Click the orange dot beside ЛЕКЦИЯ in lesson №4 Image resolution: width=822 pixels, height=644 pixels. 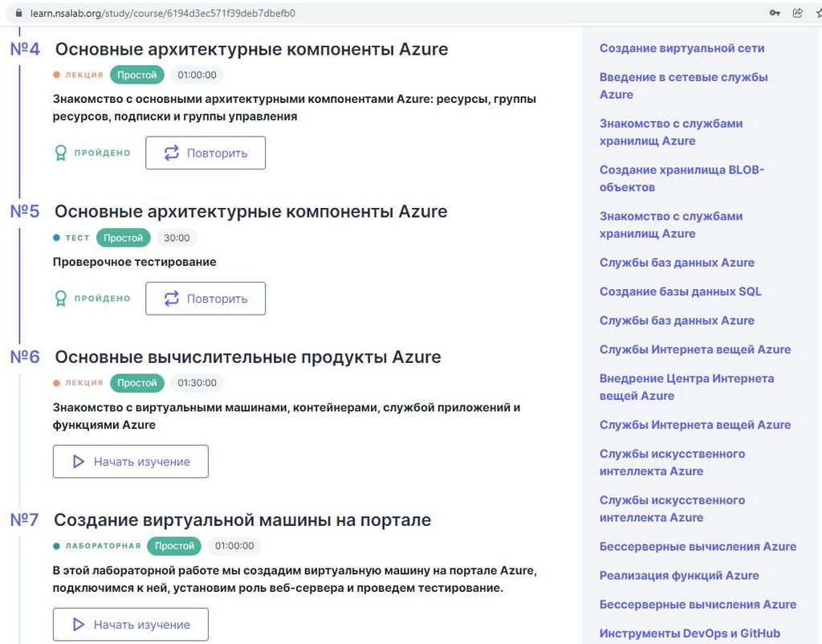point(57,75)
